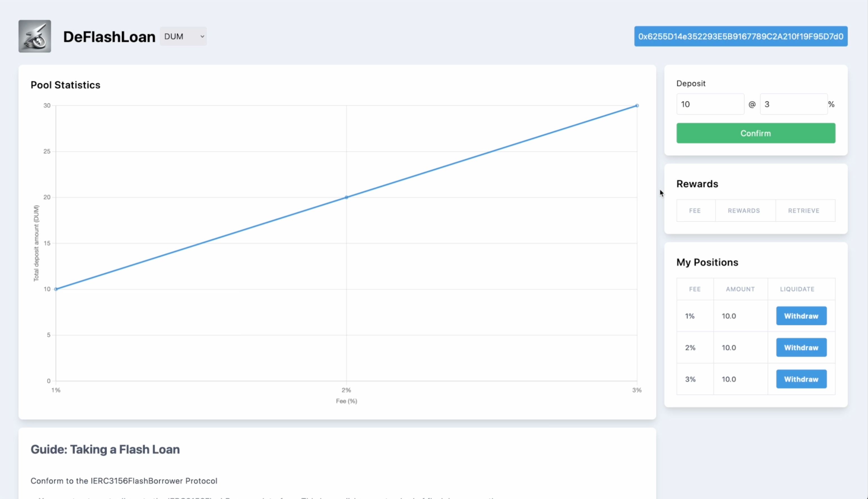Click the Fee (%) axis label

tap(346, 401)
